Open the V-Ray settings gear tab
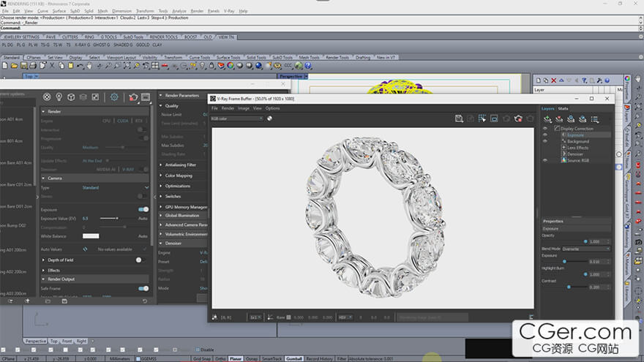 coord(114,97)
